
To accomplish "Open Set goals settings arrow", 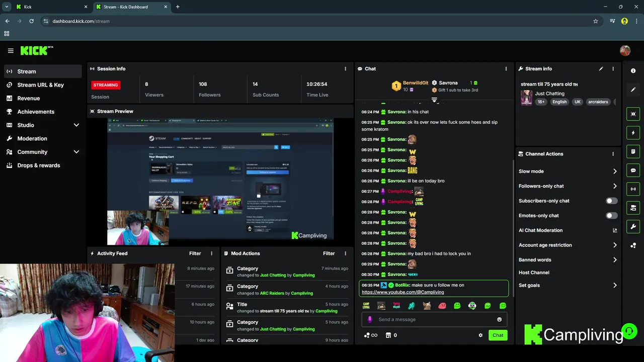I will pos(615,286).
